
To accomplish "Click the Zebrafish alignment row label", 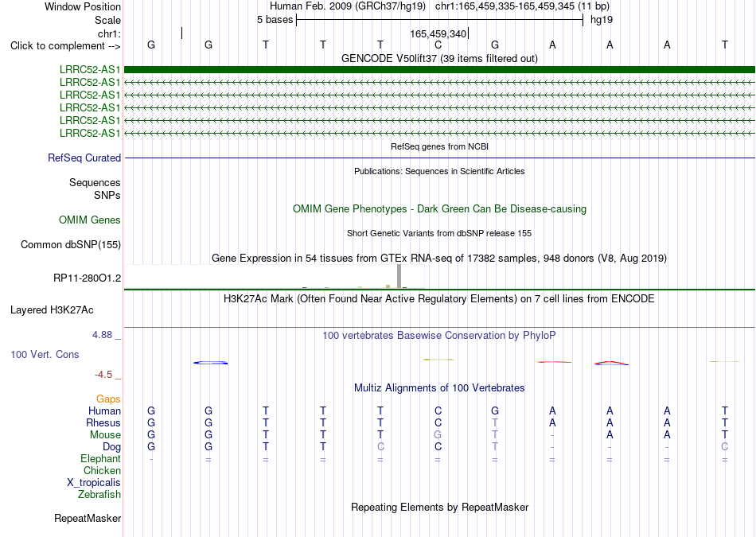I will (x=99, y=495).
